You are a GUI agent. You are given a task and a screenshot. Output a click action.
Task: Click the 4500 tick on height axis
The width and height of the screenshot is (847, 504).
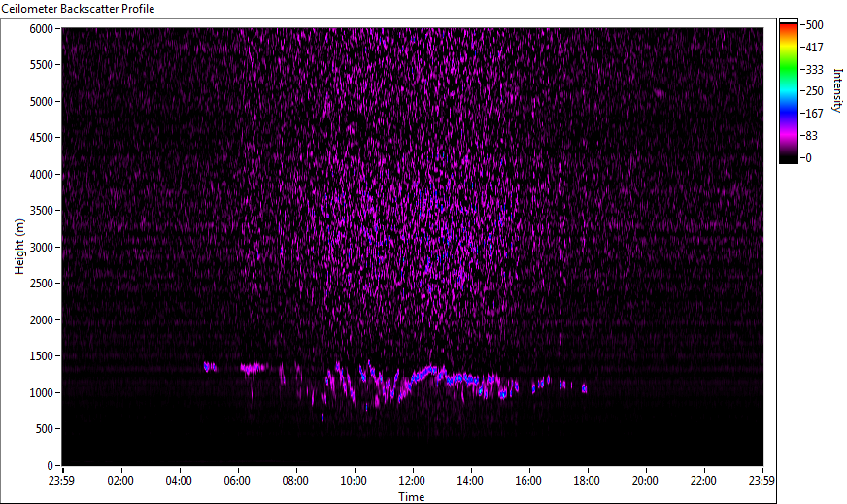pyautogui.click(x=41, y=138)
